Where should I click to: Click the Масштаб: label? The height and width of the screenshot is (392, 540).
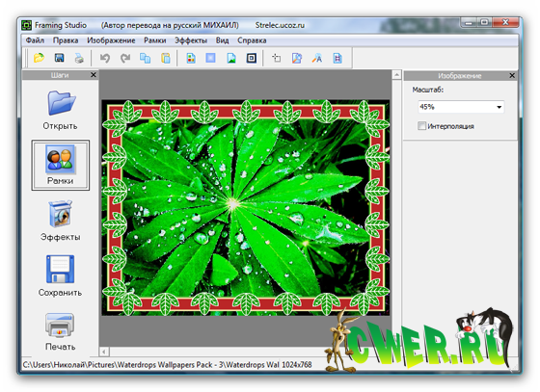click(428, 90)
